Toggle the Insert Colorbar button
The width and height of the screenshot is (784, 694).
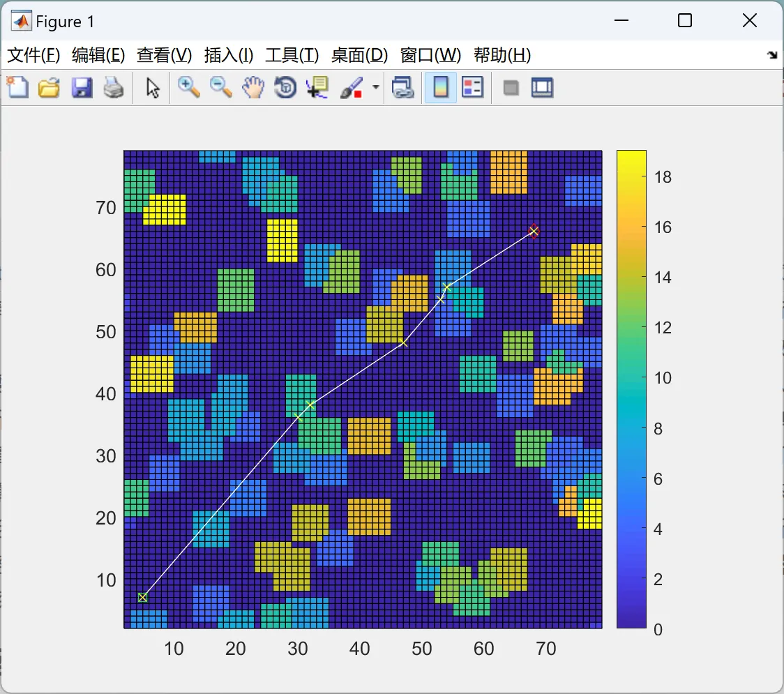click(x=441, y=87)
